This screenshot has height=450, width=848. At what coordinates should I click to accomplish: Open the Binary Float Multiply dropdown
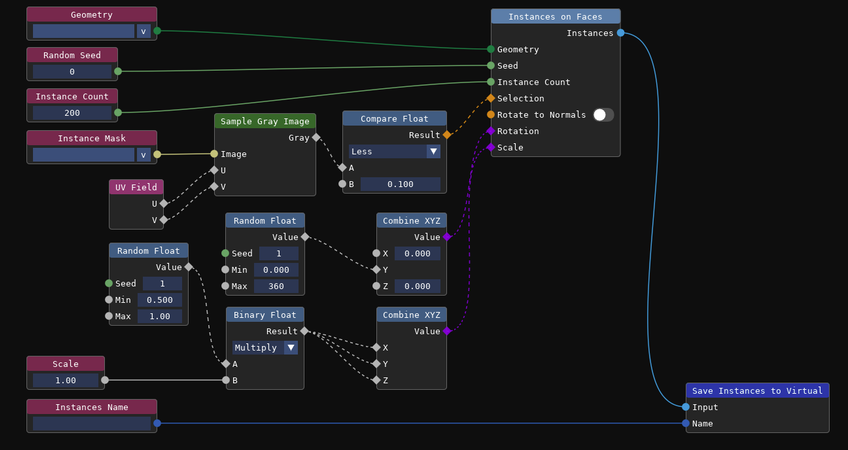pos(265,347)
